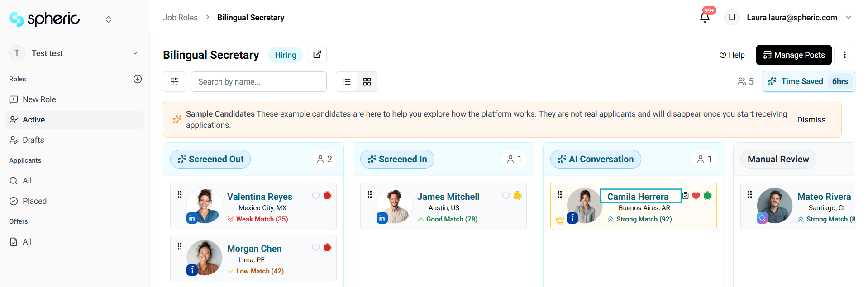Click the Search by name field

(x=259, y=82)
